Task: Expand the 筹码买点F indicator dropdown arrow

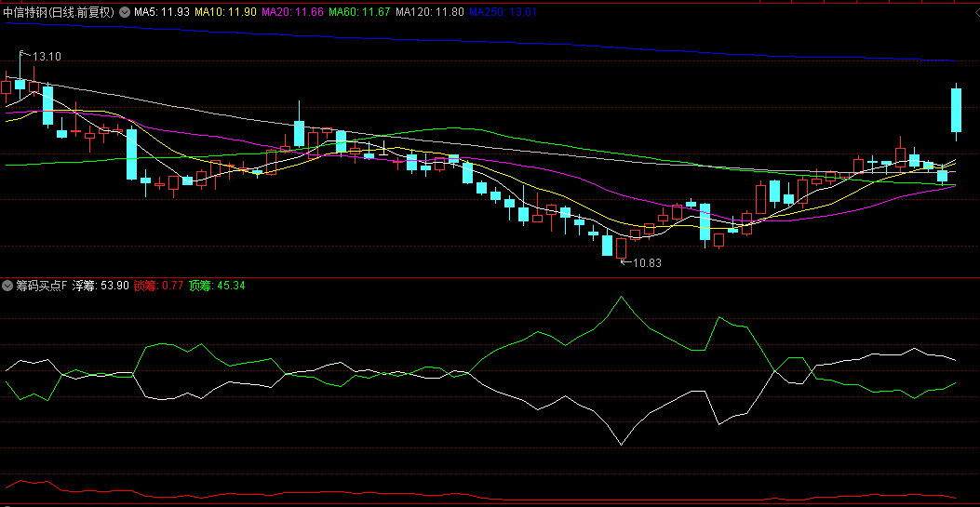Action: pyautogui.click(x=7, y=286)
